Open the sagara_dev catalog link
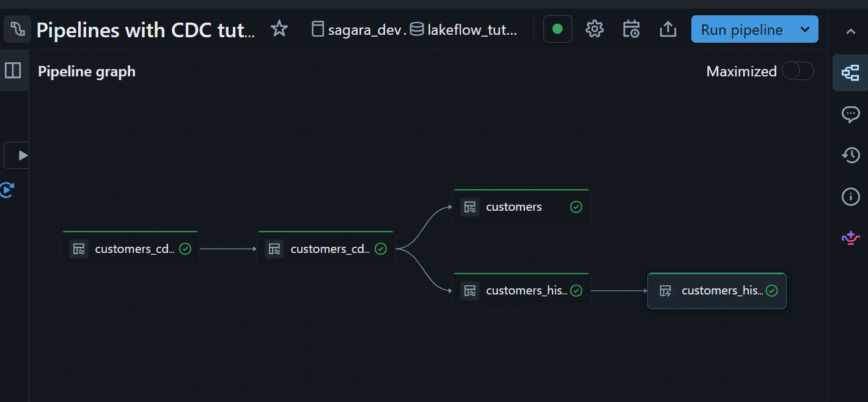 [364, 29]
